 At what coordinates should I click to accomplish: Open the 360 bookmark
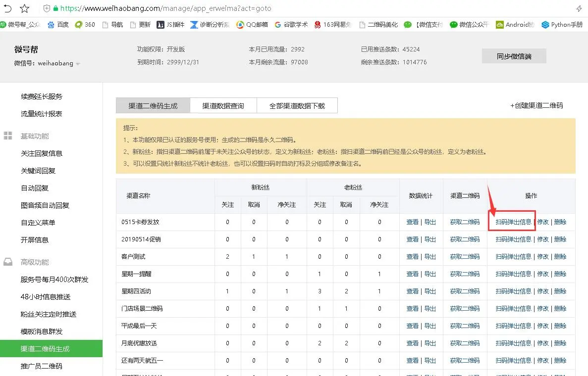tap(85, 25)
